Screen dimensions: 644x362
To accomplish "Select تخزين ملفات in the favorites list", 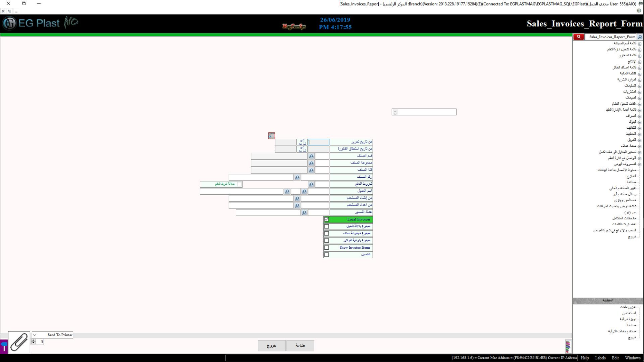I will coord(628,307).
